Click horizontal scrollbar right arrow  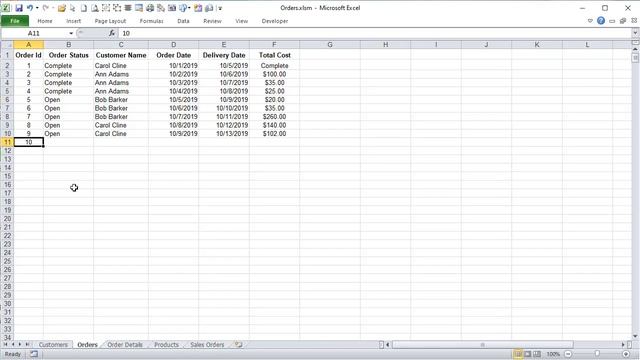click(x=623, y=344)
